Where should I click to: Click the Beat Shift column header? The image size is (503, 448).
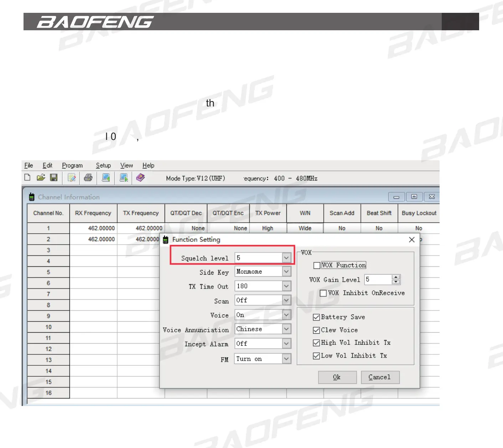[379, 213]
